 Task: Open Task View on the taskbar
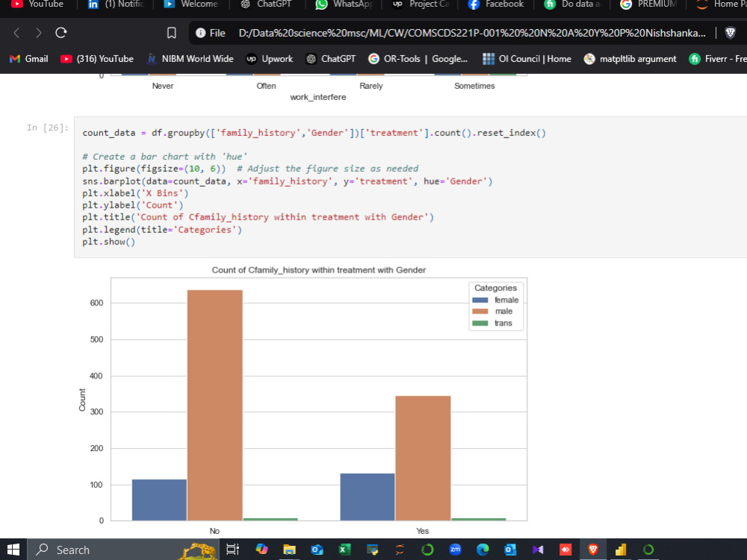click(x=232, y=550)
